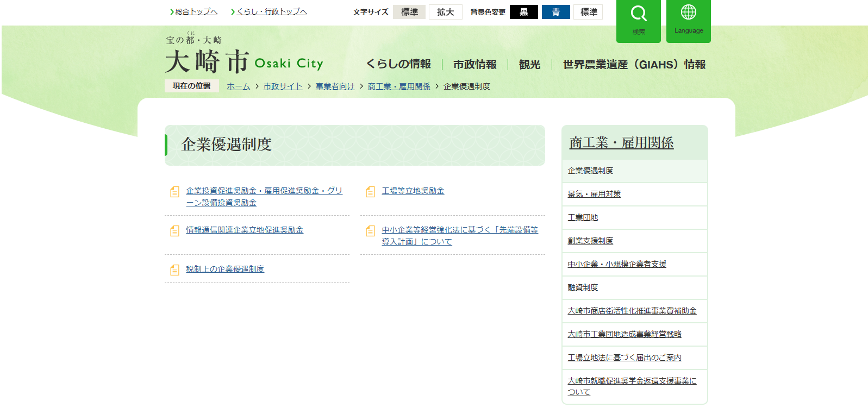The image size is (868, 420).
Task: Open 大崎市工業団地造成事業経営戦略 in sidebar
Action: pyautogui.click(x=625, y=334)
